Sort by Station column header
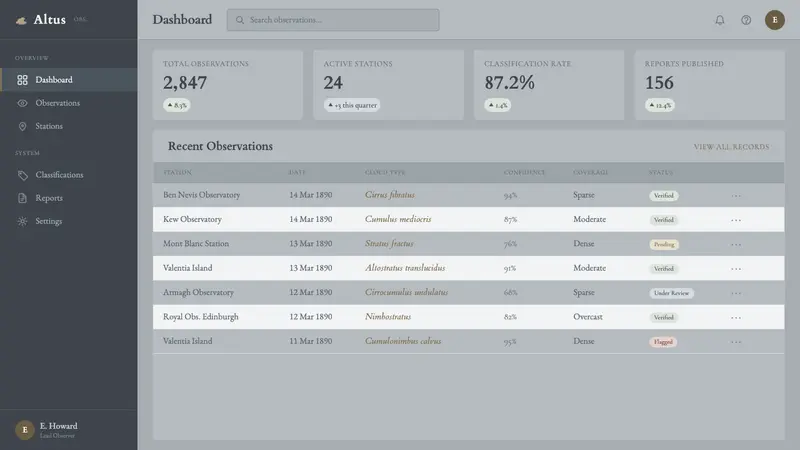 178,172
